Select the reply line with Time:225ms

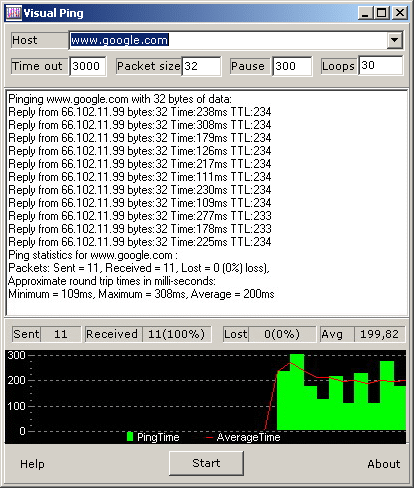click(140, 242)
